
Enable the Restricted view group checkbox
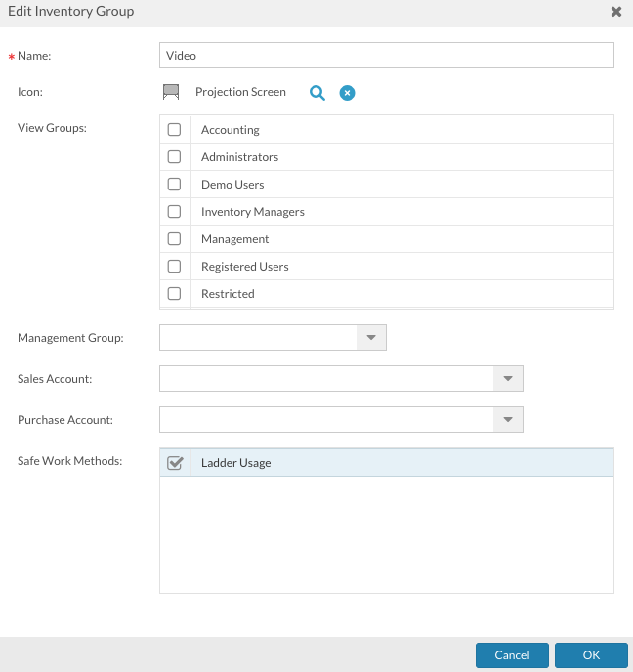[175, 294]
